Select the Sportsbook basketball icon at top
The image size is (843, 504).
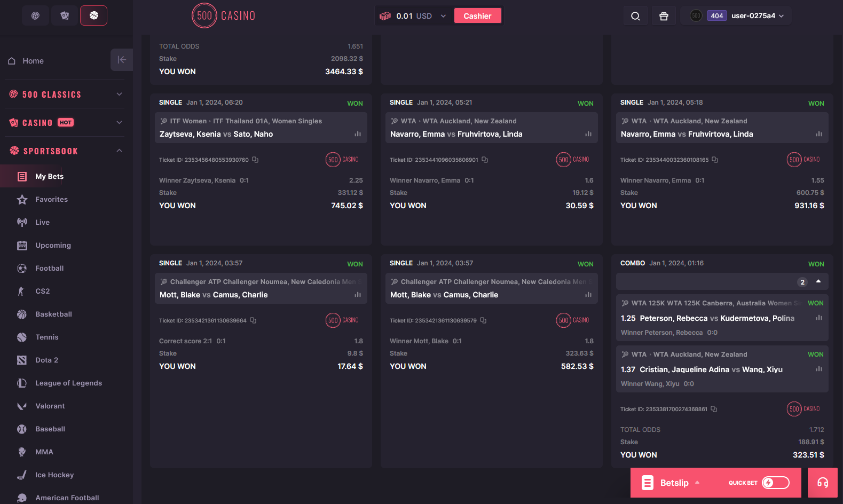click(x=93, y=15)
